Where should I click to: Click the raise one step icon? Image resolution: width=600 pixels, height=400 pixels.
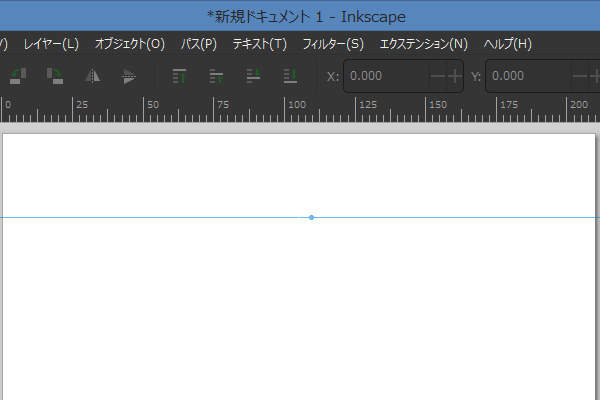[216, 76]
